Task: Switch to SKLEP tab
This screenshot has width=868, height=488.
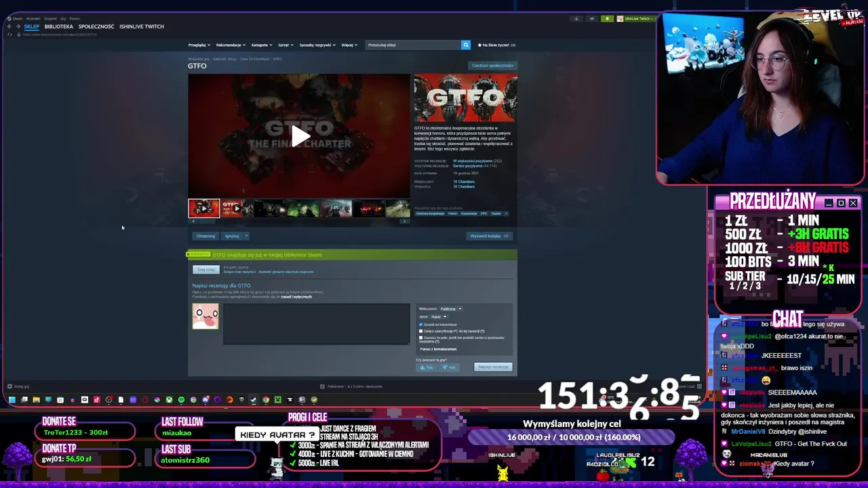Action: point(32,26)
